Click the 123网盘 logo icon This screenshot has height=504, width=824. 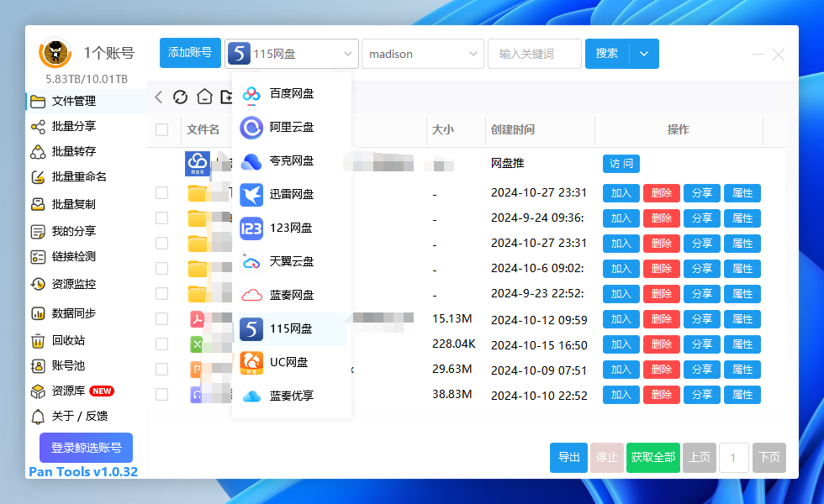[x=251, y=228]
